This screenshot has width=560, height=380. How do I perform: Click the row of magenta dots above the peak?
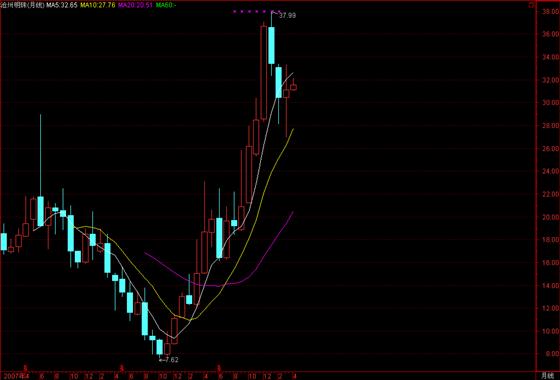(250, 11)
